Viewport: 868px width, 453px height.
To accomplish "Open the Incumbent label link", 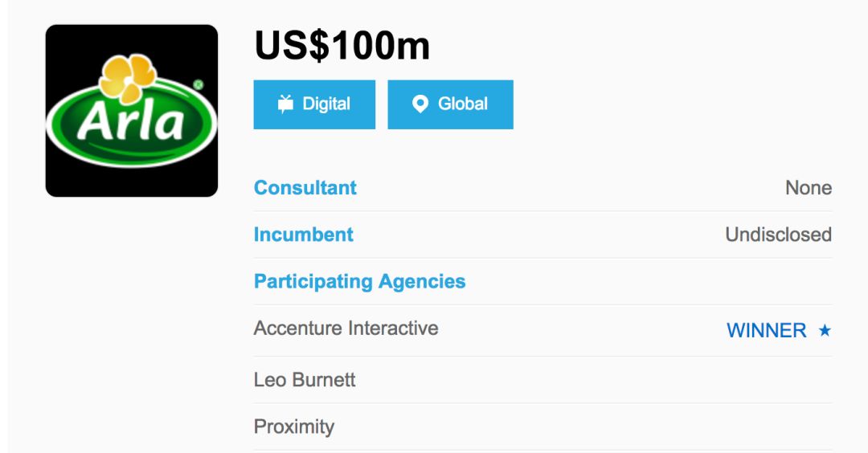I will point(303,235).
